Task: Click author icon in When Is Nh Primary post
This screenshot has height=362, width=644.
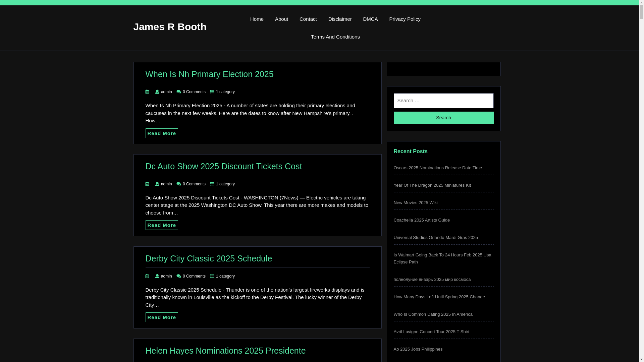Action: pyautogui.click(x=157, y=92)
